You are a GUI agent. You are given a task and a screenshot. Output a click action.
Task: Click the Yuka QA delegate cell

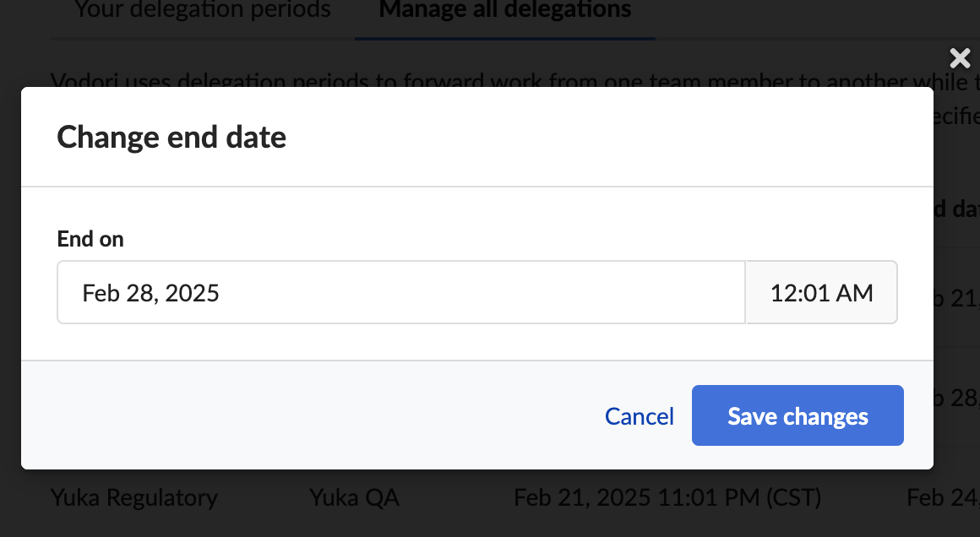click(x=354, y=498)
